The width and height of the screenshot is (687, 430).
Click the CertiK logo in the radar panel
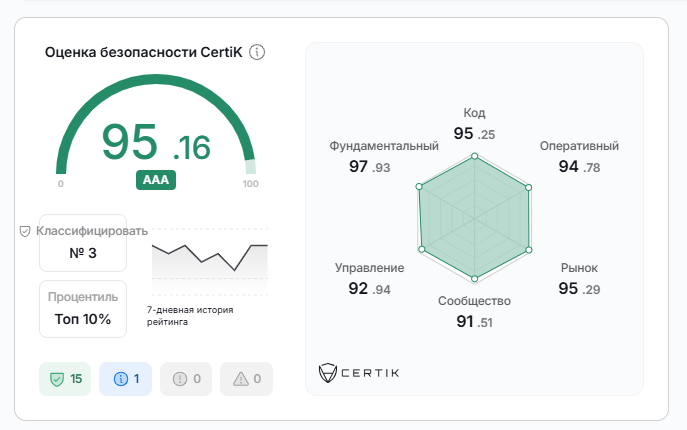359,373
